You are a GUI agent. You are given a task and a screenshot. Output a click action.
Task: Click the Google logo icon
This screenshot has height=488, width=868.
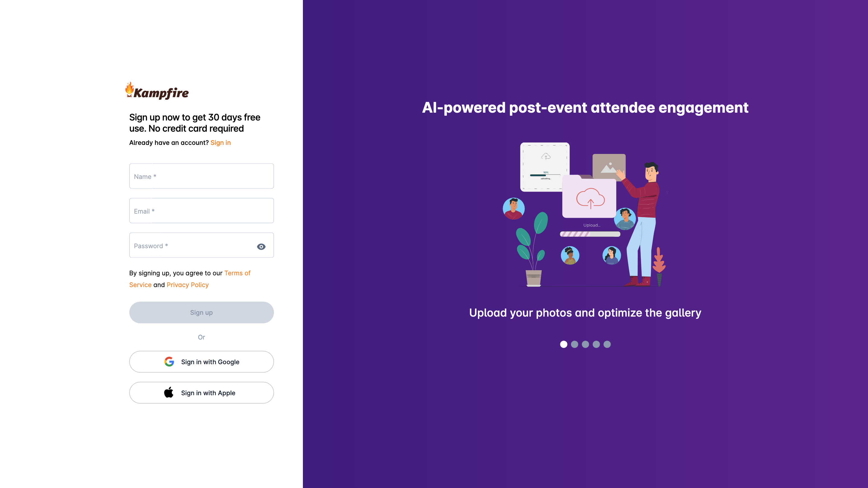click(x=169, y=362)
